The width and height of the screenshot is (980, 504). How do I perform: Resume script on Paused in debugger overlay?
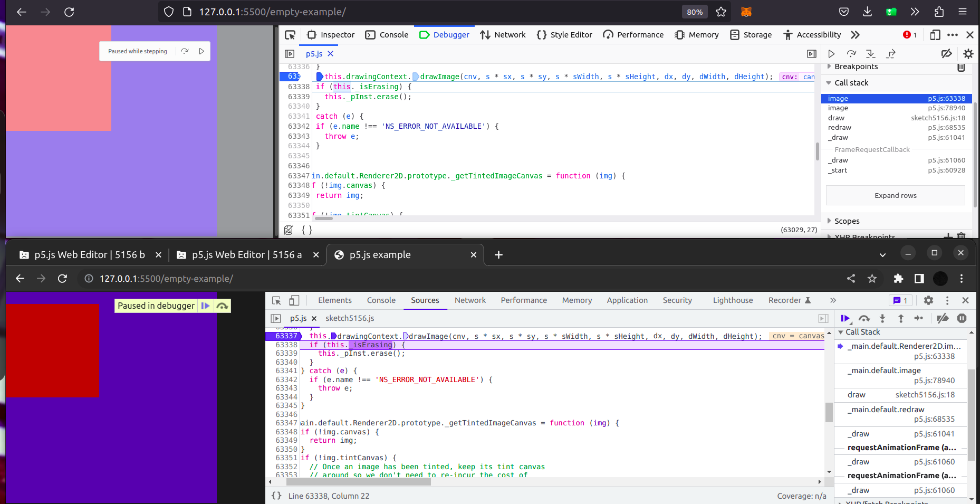[x=206, y=306]
